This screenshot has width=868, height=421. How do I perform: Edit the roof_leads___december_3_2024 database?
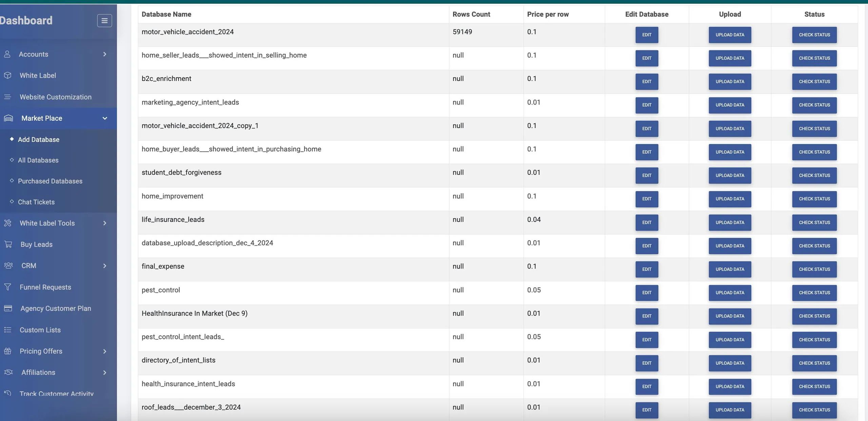pos(647,410)
